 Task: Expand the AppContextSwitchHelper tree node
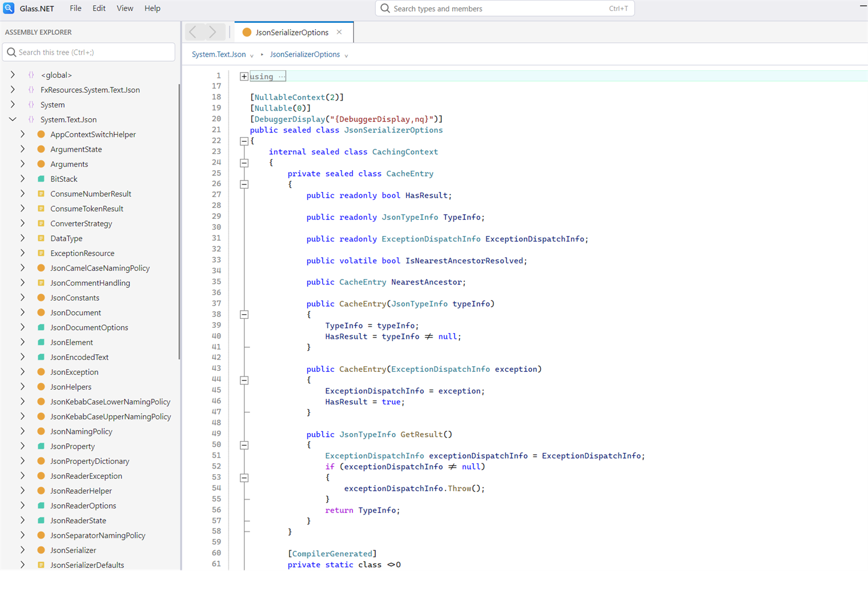[22, 134]
